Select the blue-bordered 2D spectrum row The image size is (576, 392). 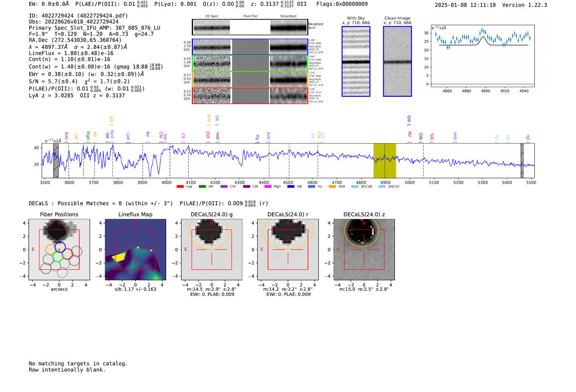[250, 47]
